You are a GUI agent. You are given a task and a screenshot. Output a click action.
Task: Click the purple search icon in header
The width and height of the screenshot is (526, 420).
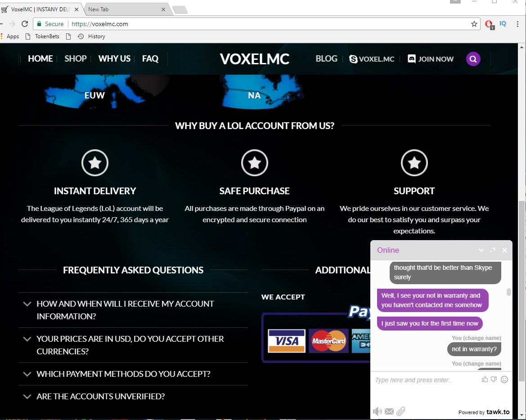[473, 59]
